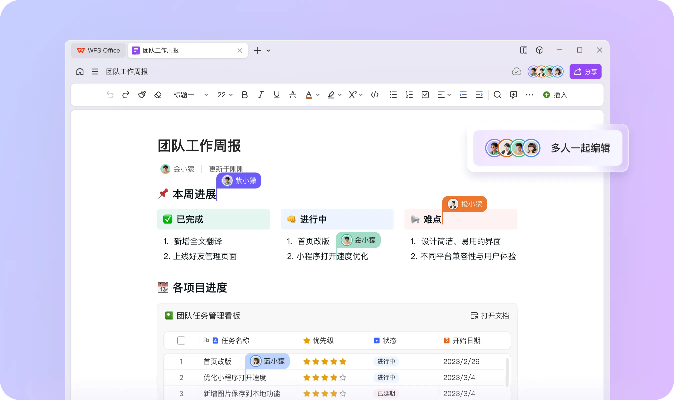
Task: Click the purple share button
Action: [585, 72]
